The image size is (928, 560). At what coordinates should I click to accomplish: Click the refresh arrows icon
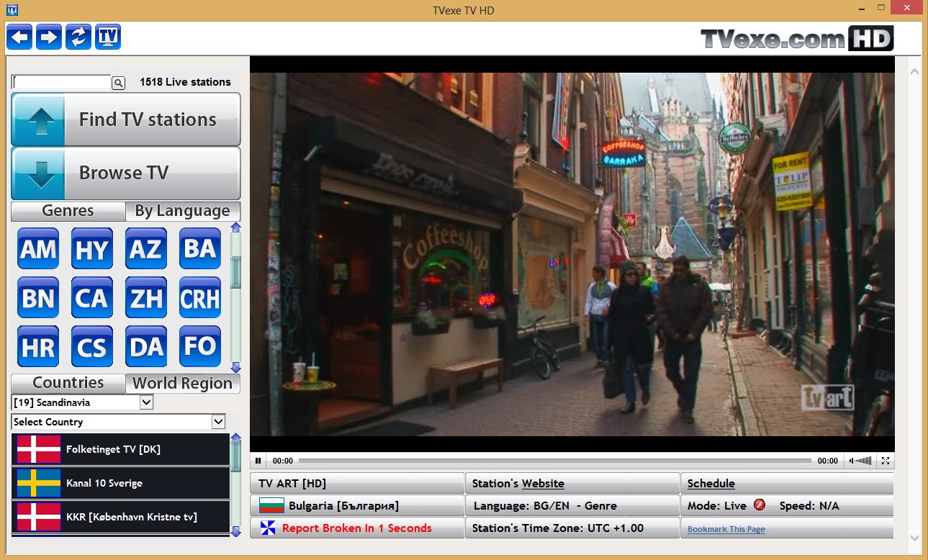(x=78, y=37)
